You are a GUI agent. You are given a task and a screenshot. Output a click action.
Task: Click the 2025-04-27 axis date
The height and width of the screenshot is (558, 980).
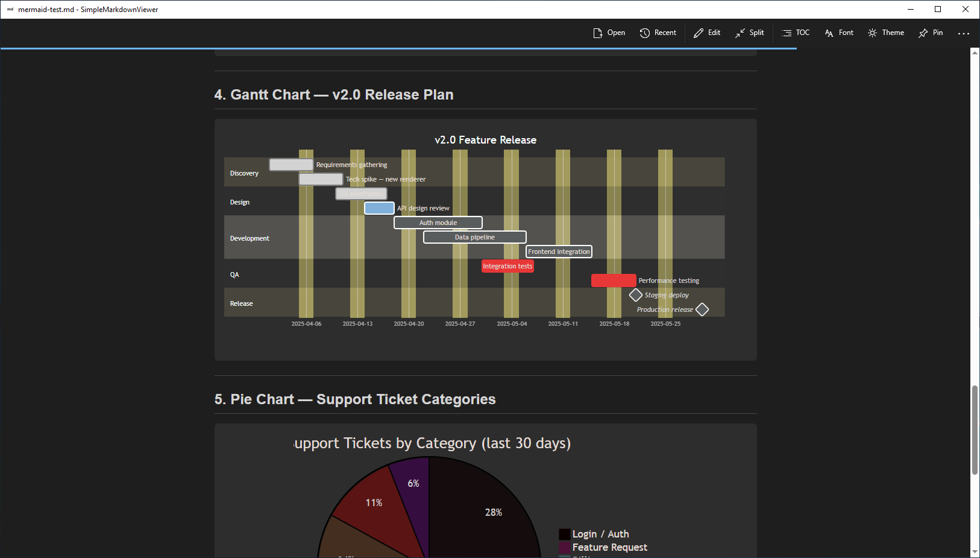[460, 324]
